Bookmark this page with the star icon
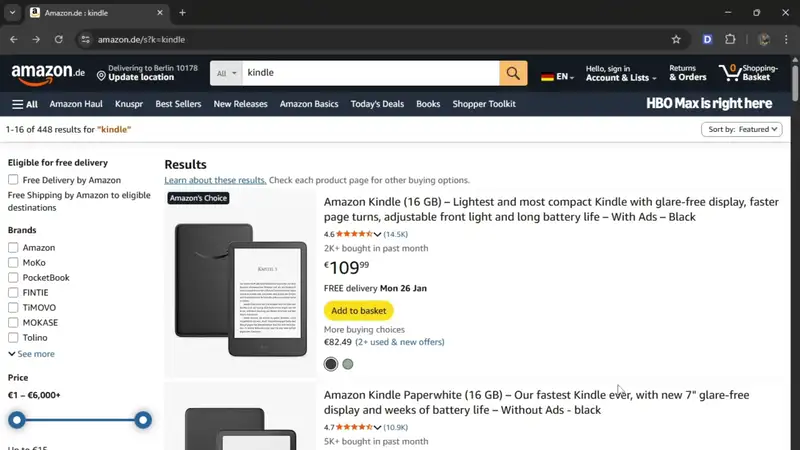Screen dimensions: 800x450 coord(676,39)
